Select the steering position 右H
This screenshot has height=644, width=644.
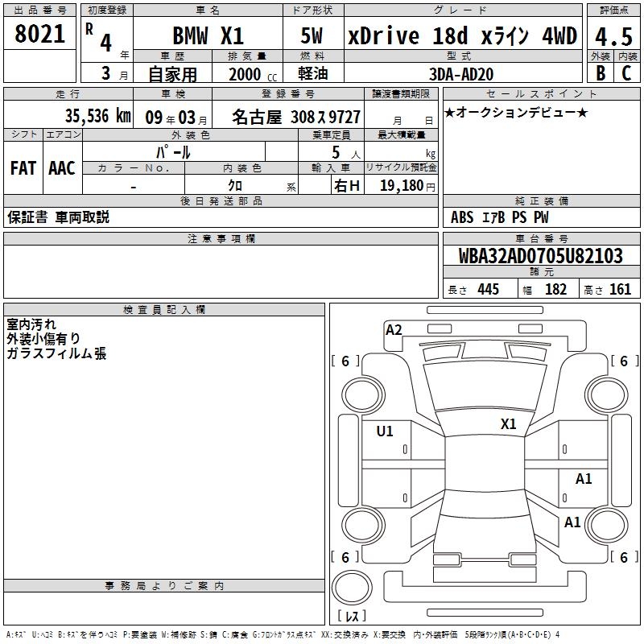(x=347, y=186)
